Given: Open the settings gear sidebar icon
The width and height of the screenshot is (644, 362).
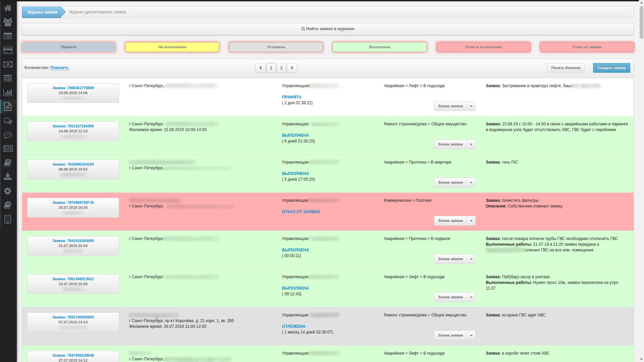Looking at the screenshot, I should click(8, 191).
